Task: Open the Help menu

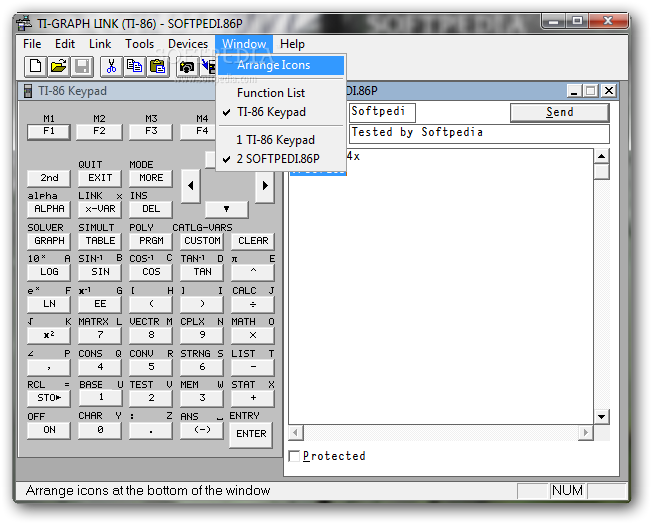Action: (x=292, y=44)
